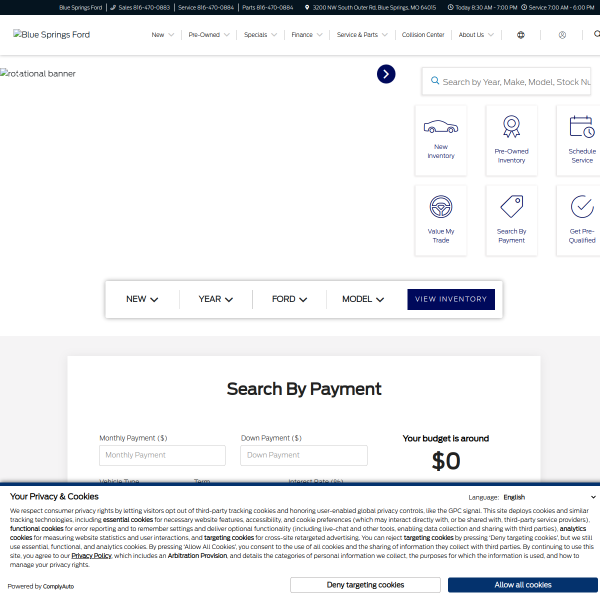Click the $0 budget amount
This screenshot has width=600, height=600.
tap(446, 461)
